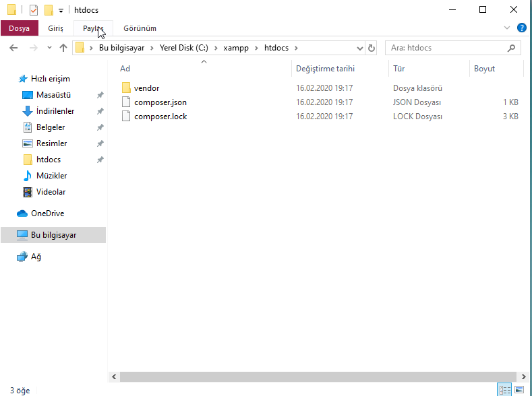Expand the ribbon with the chevron

coord(507,28)
